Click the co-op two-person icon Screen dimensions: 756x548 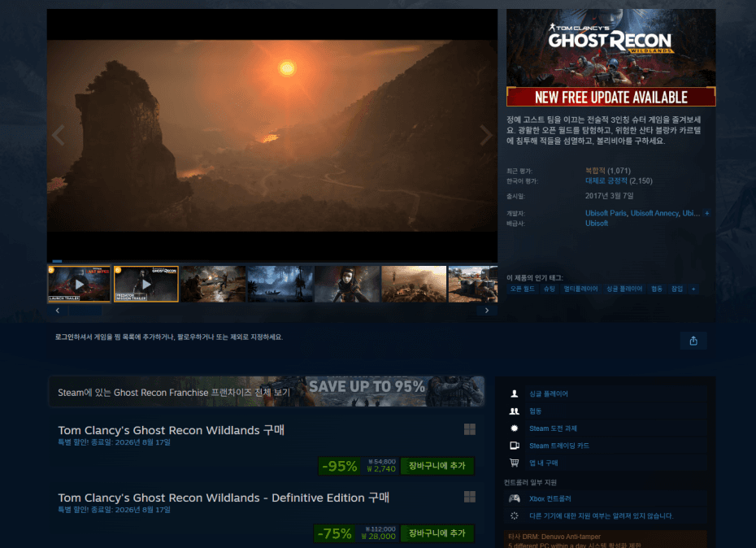[515, 411]
